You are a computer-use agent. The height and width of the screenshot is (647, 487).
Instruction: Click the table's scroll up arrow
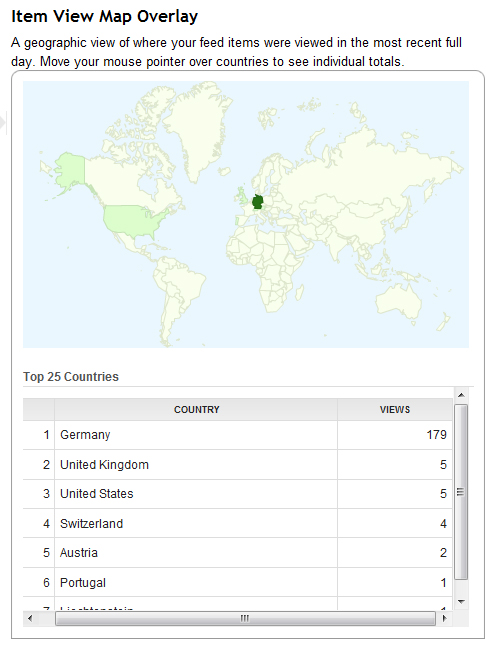461,395
